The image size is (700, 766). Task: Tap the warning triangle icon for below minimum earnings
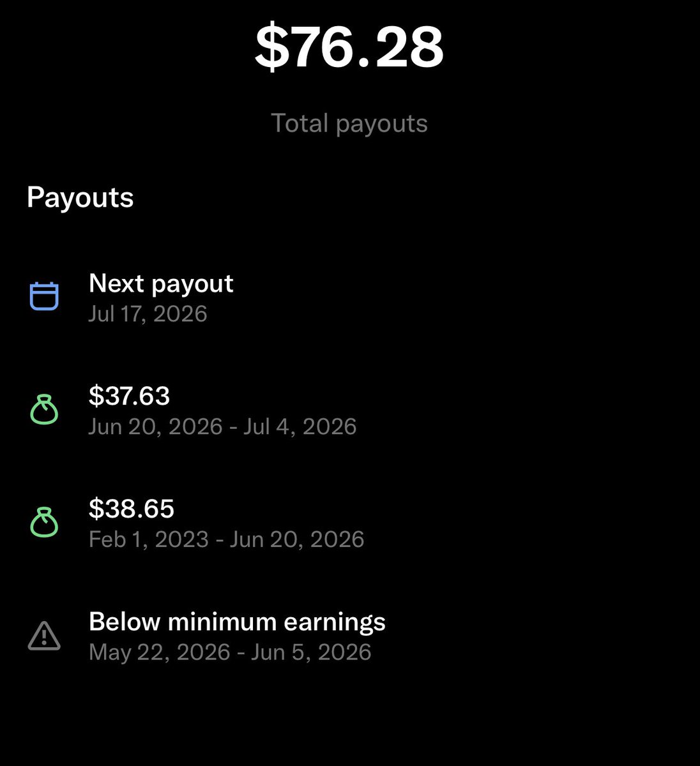click(44, 636)
